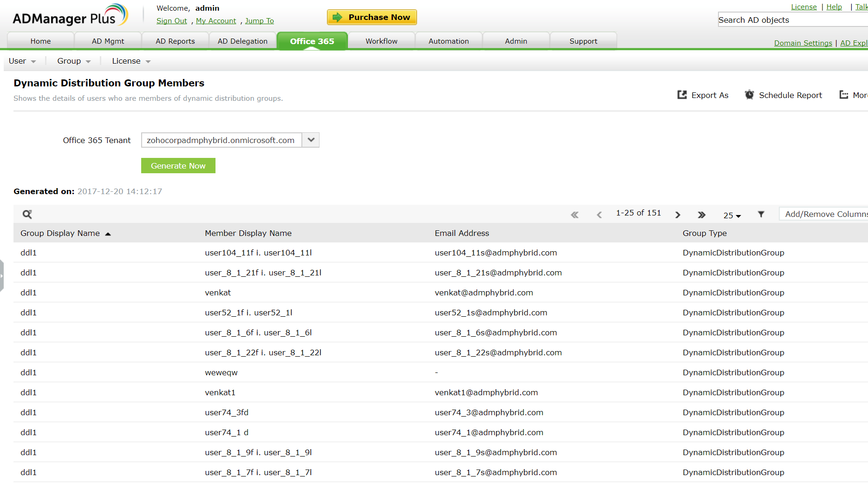This screenshot has width=868, height=483.
Task: Click email 'venkat1@admphybrid.com'
Action: pyautogui.click(x=486, y=392)
